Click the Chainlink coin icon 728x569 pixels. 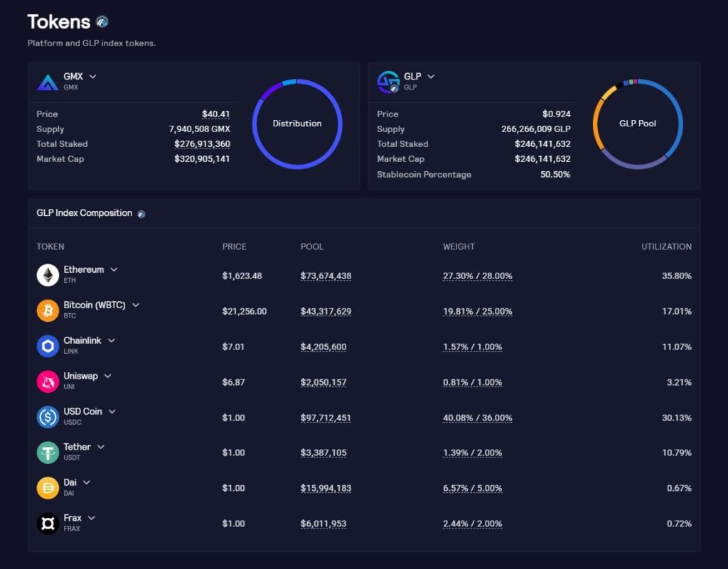point(48,346)
